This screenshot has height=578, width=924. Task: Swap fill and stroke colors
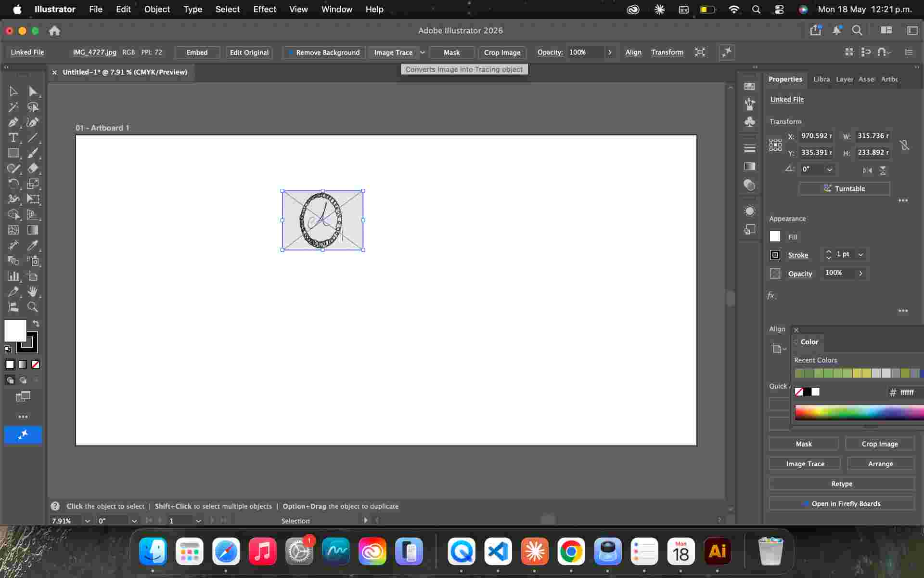(36, 324)
